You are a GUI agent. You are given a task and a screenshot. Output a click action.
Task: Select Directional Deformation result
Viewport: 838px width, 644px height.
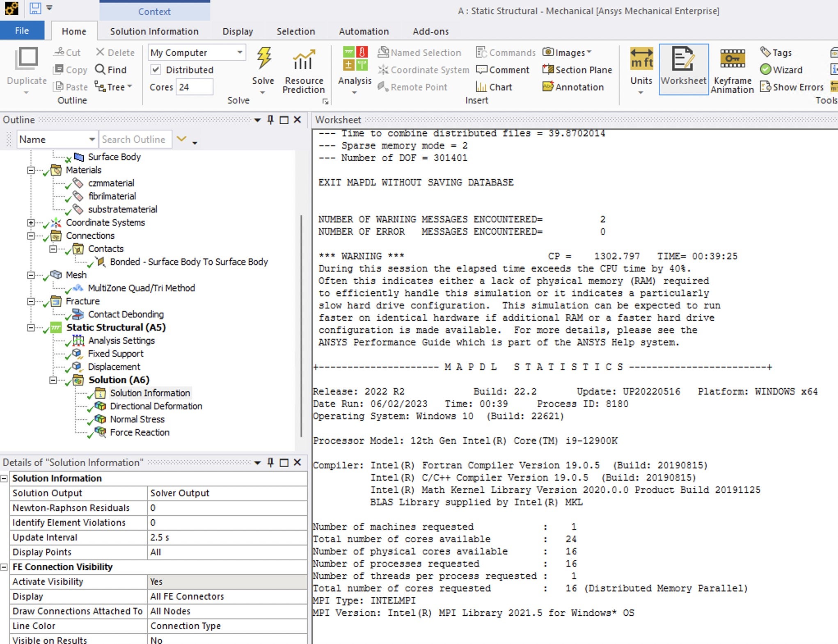[x=156, y=406]
